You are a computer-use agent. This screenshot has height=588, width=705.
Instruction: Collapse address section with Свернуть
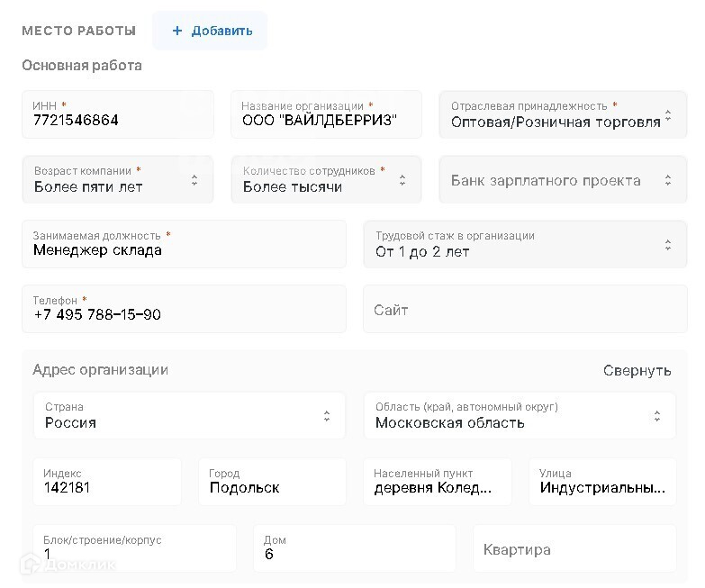coord(637,370)
